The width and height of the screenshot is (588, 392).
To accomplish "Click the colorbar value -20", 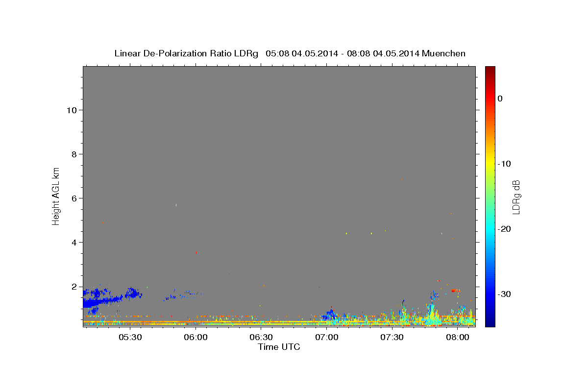I will (x=505, y=229).
